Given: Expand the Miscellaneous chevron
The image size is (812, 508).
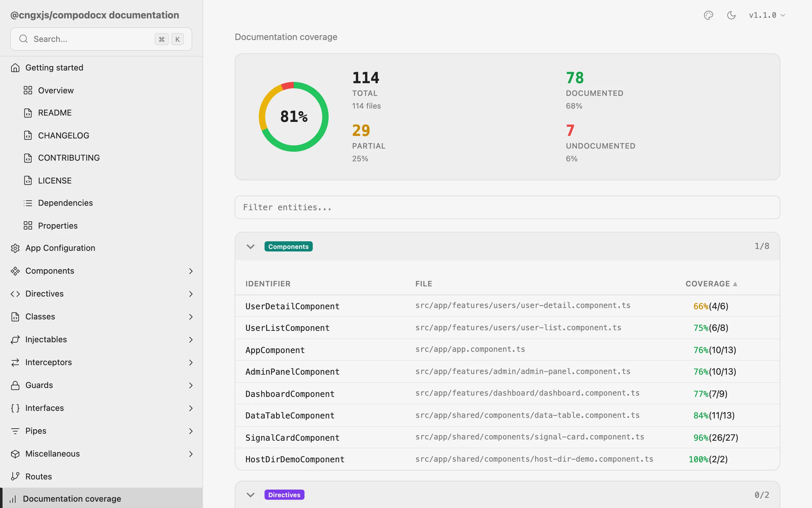Looking at the screenshot, I should pos(191,454).
